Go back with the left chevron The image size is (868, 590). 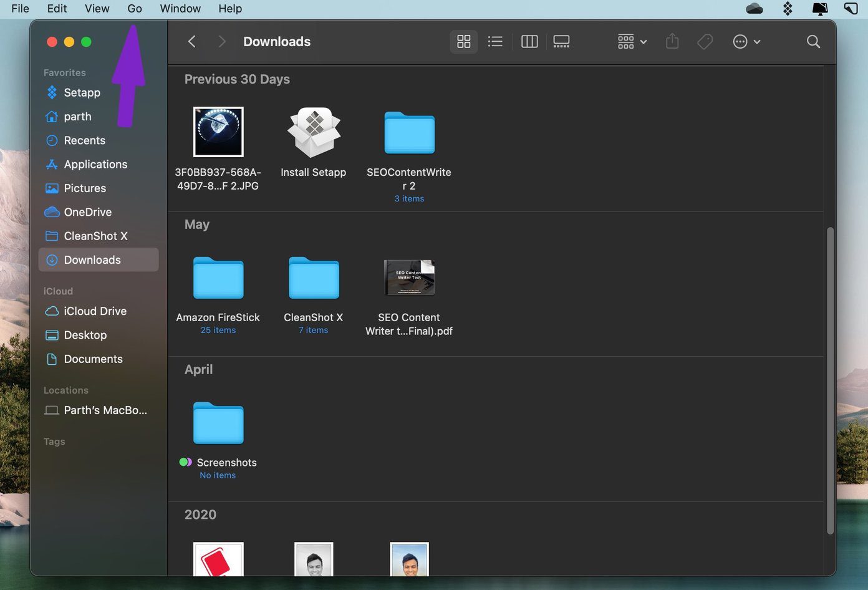pos(192,42)
